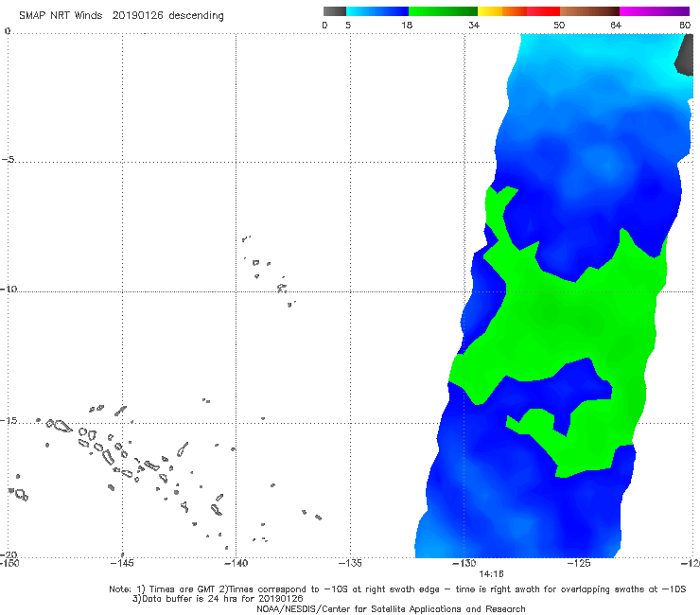Click the magenta-purple segment of the color bar
The width and height of the screenshot is (700, 615).
(x=655, y=11)
